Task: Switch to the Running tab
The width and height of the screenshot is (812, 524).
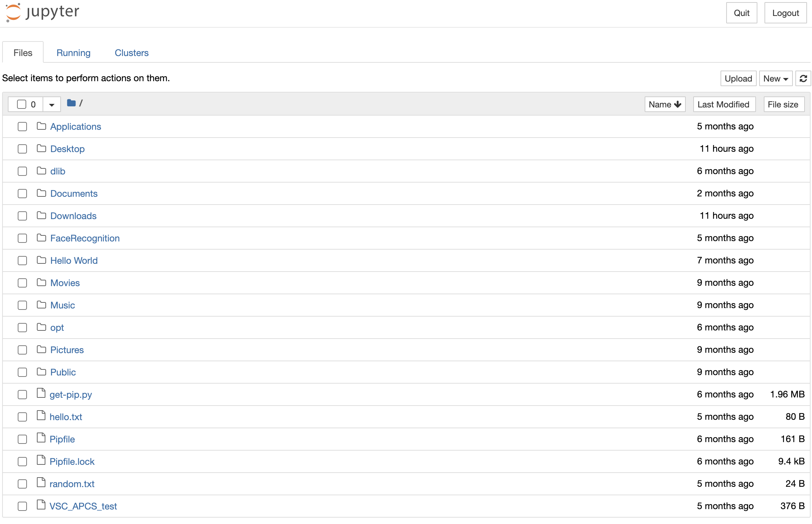Action: [73, 53]
